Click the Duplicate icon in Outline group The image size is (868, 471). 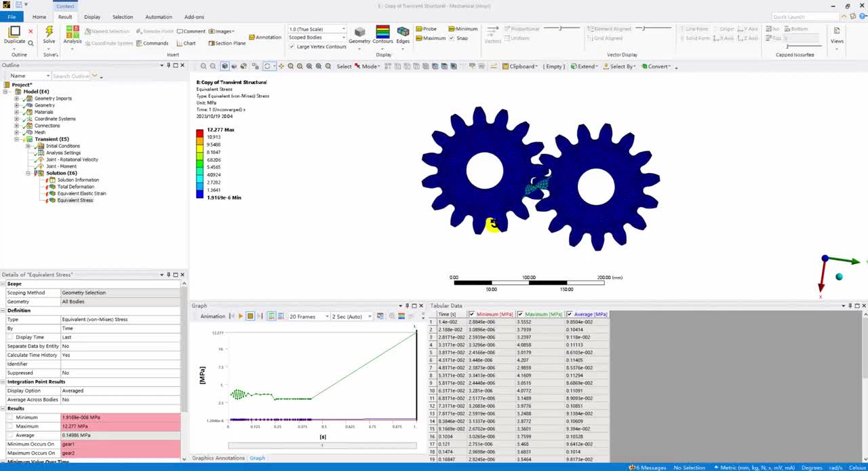click(14, 32)
